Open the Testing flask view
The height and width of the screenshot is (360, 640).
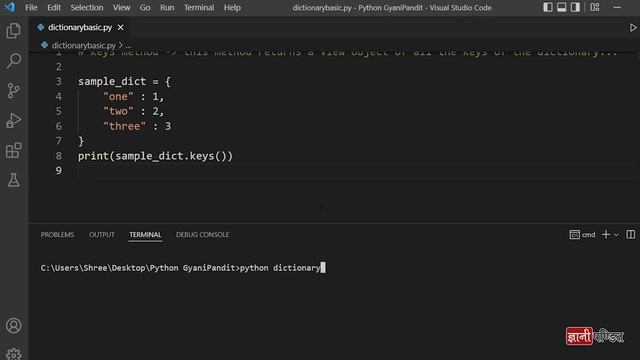[13, 180]
